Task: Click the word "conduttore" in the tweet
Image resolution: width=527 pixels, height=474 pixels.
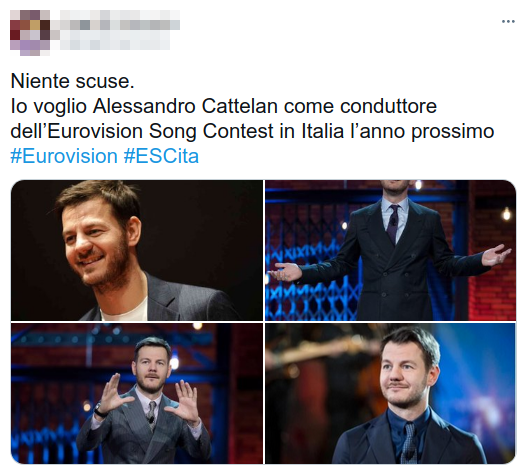Action: tap(389, 106)
